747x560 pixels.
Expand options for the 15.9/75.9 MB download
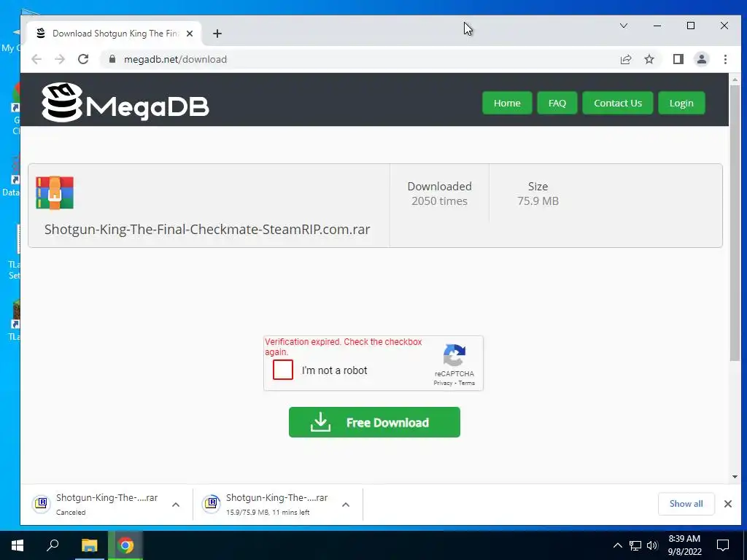pyautogui.click(x=346, y=505)
